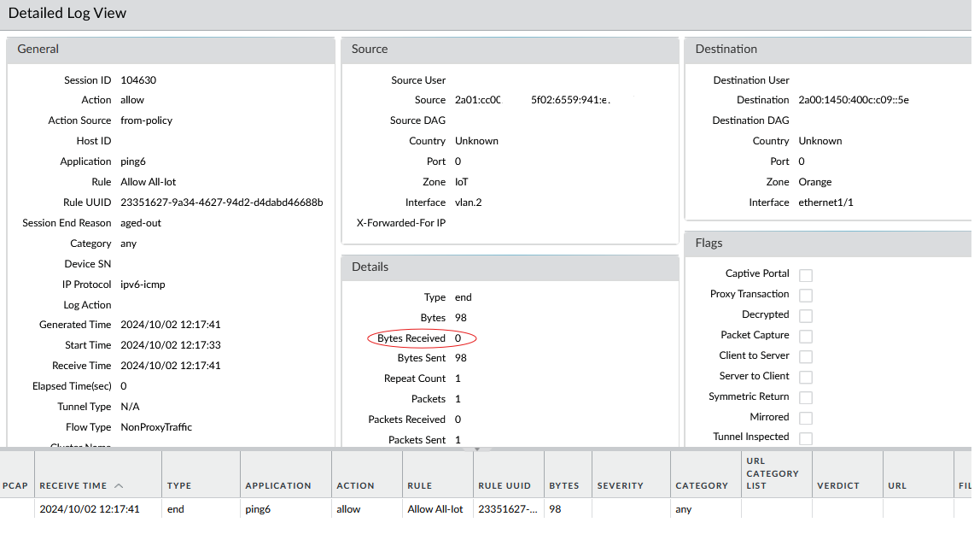The height and width of the screenshot is (540, 980).
Task: Check the Client to Server box
Action: (x=805, y=357)
